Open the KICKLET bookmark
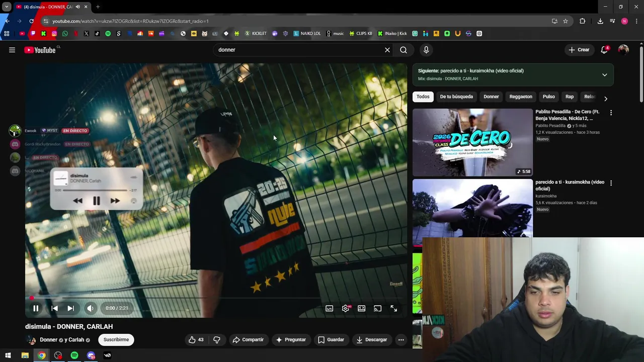 coord(256,34)
